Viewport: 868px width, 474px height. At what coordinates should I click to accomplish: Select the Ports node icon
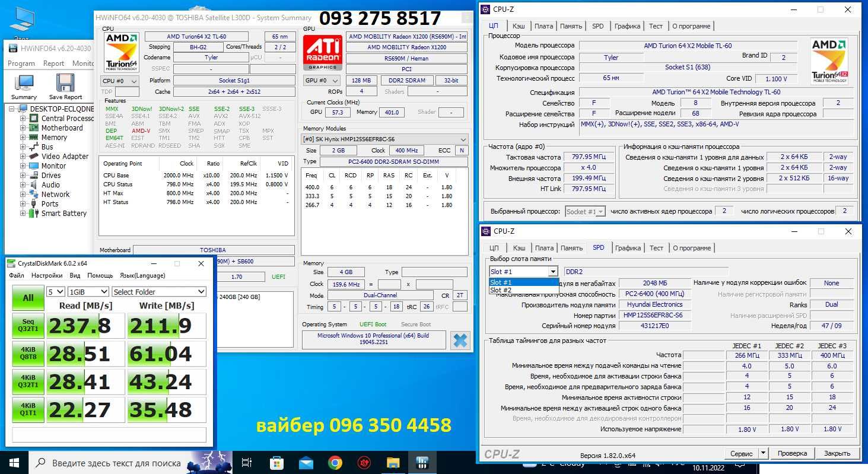[35, 203]
